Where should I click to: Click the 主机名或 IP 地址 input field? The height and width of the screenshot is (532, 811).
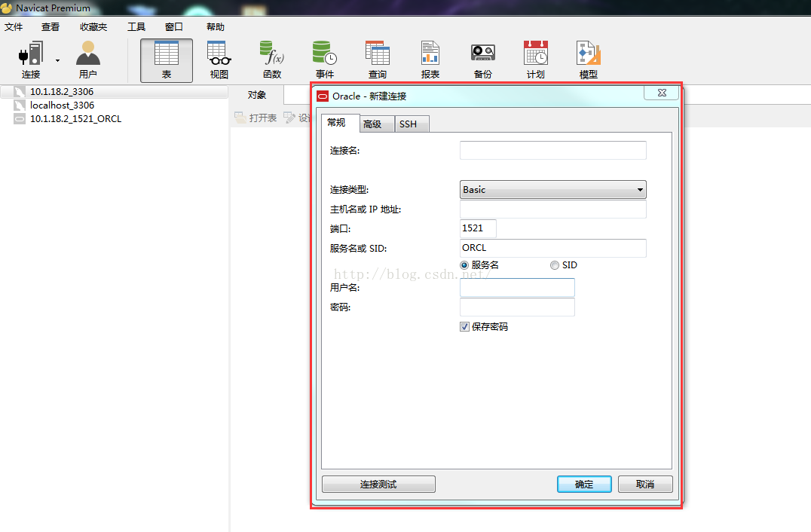tap(553, 209)
